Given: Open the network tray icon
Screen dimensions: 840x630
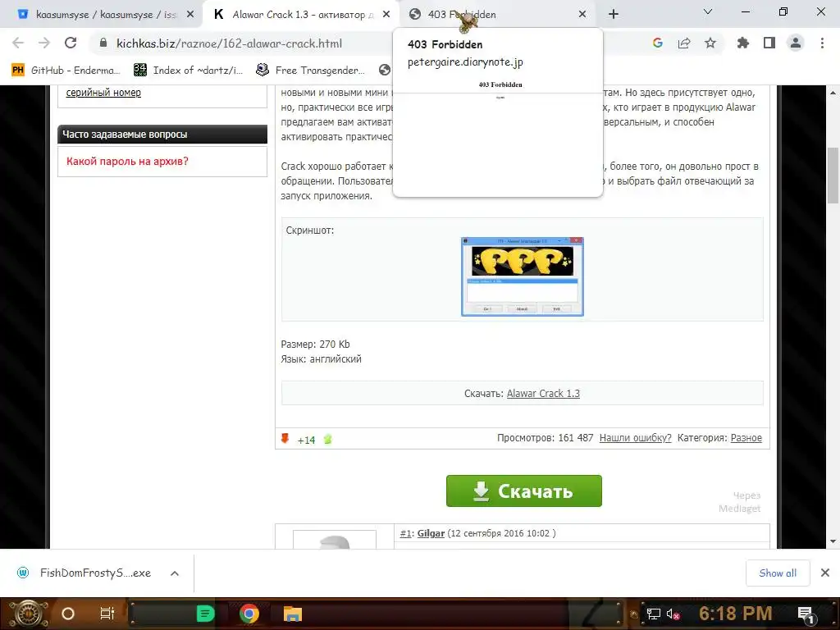Looking at the screenshot, I should [653, 614].
